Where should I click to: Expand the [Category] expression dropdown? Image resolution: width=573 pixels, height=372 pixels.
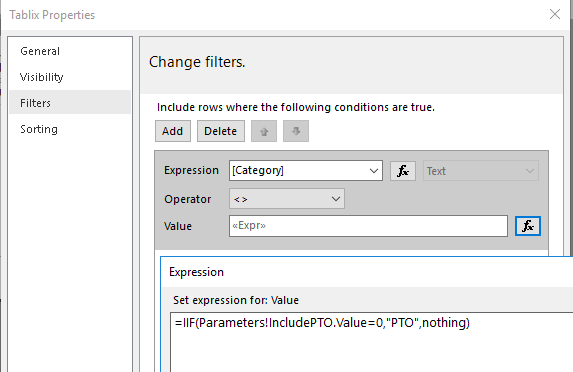click(x=373, y=171)
